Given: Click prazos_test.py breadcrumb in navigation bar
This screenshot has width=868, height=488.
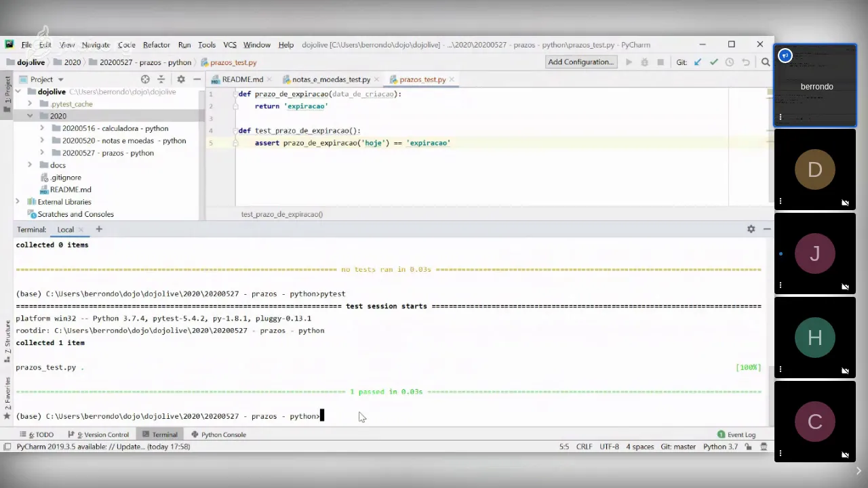Looking at the screenshot, I should pyautogui.click(x=229, y=62).
